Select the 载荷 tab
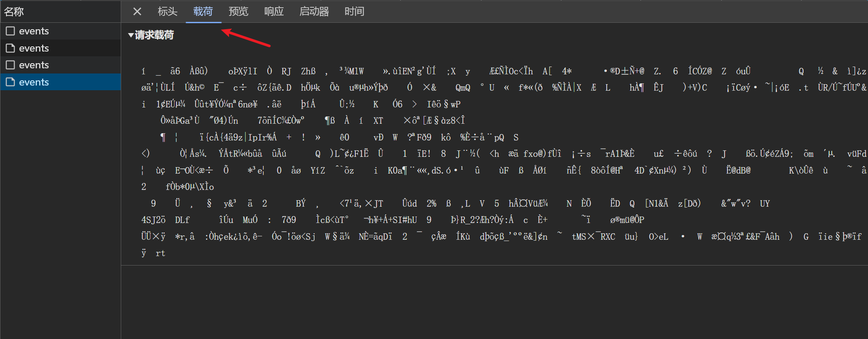This screenshot has height=339, width=868. tap(203, 12)
